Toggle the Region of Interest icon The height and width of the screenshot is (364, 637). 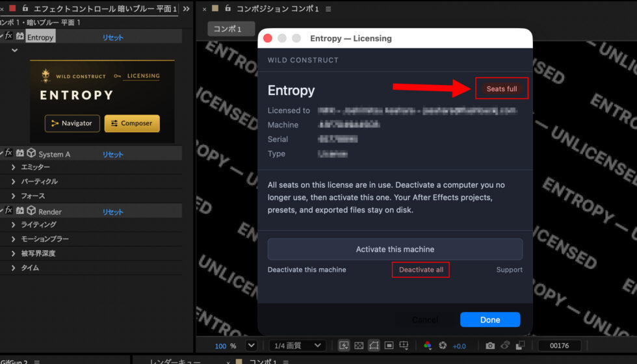point(389,345)
